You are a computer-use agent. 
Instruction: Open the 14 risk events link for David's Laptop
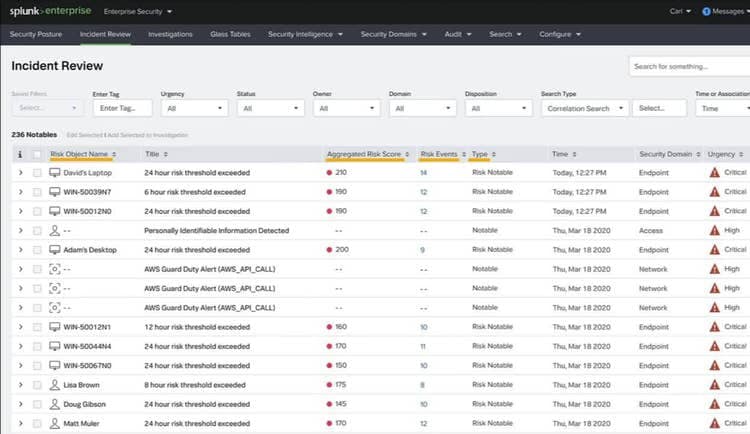coord(424,173)
